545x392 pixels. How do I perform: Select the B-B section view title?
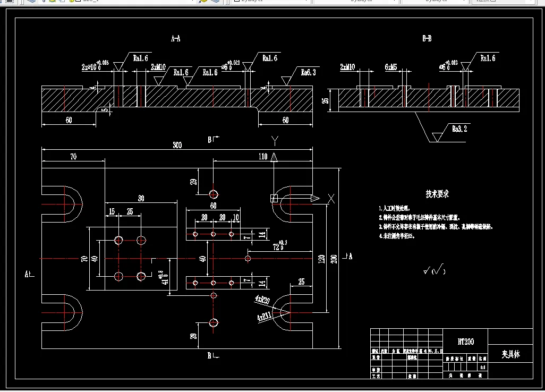click(427, 39)
